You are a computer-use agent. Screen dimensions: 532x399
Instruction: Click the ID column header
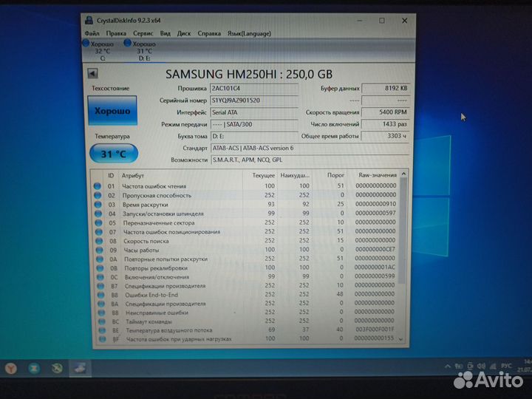coord(111,175)
